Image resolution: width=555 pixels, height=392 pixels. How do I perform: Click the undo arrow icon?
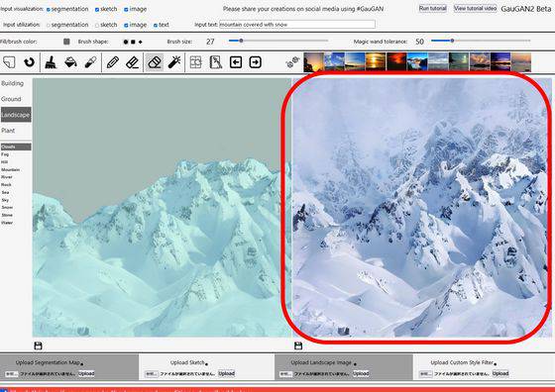29,62
